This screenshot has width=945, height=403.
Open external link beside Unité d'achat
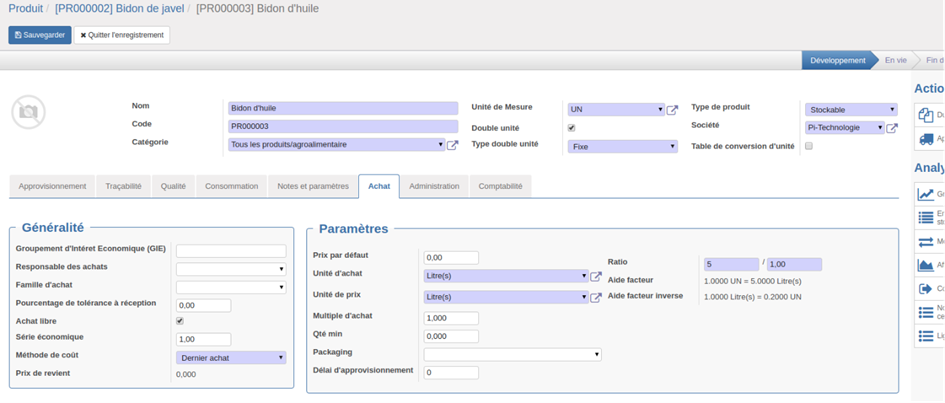coord(596,277)
